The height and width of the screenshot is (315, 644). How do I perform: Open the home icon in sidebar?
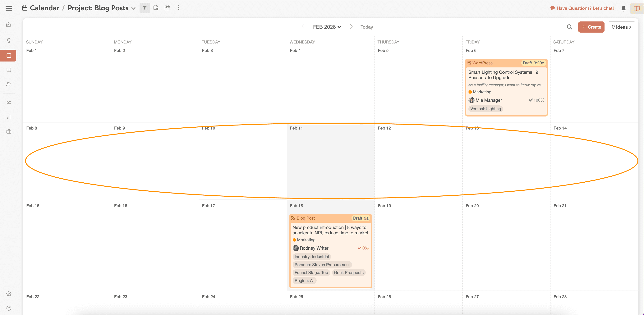pos(9,25)
